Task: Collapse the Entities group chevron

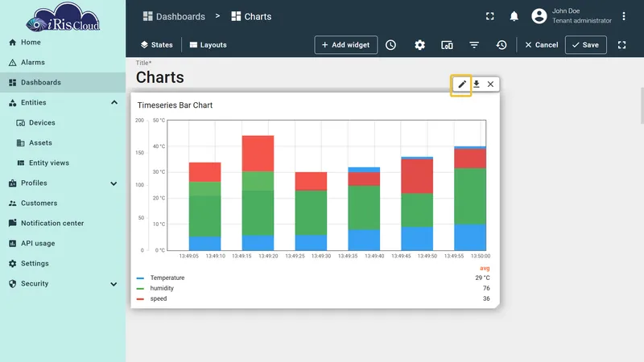Action: pyautogui.click(x=114, y=103)
